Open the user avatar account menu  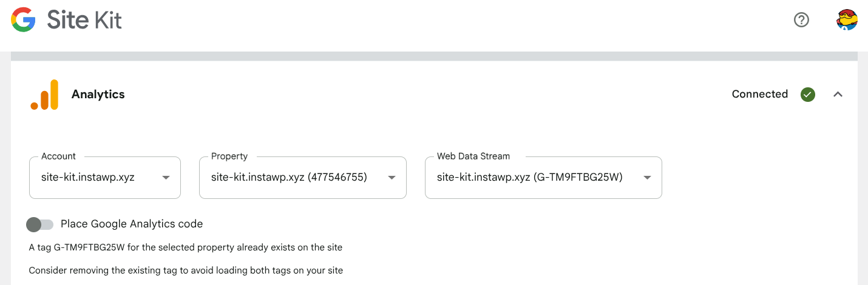click(x=846, y=20)
